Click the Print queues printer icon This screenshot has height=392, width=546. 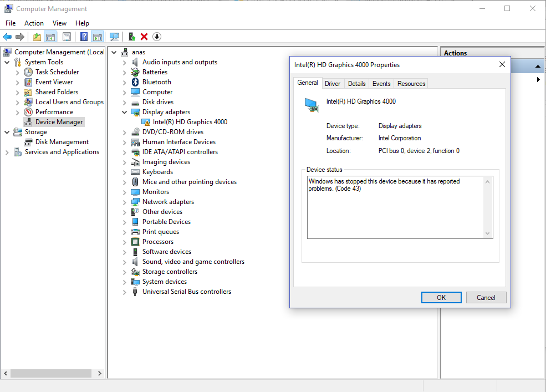[135, 232]
